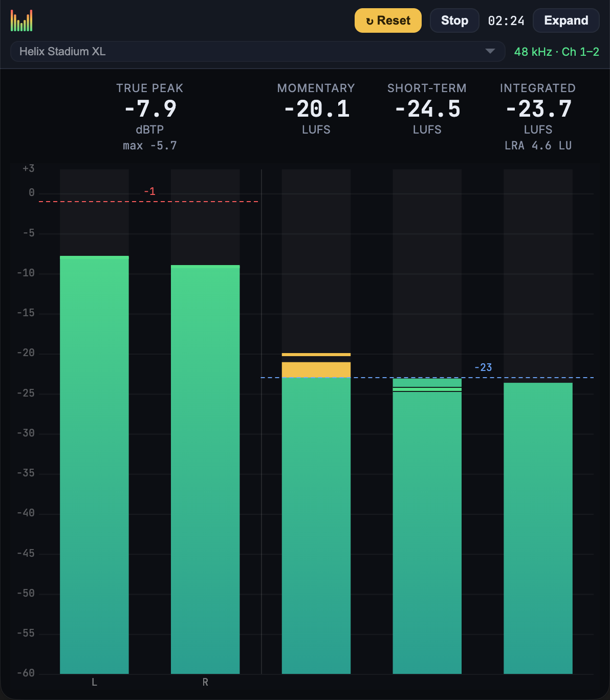The width and height of the screenshot is (610, 700).
Task: Click the INTEGRATED heading
Action: click(538, 88)
